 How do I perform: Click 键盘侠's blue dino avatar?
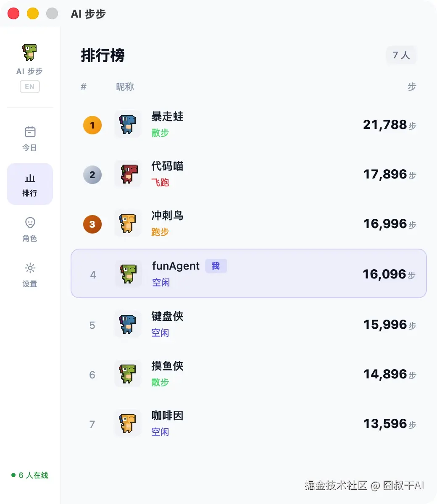coord(128,325)
